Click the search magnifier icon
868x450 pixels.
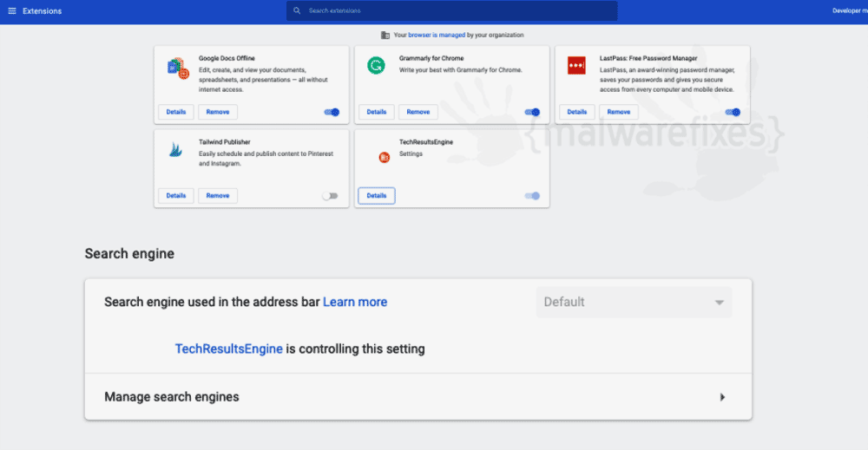pyautogui.click(x=297, y=10)
